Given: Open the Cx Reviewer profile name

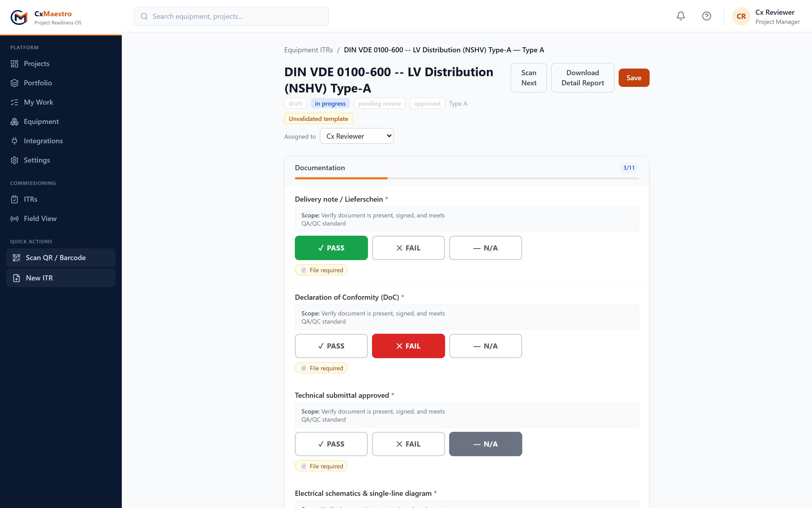Looking at the screenshot, I should 775,12.
